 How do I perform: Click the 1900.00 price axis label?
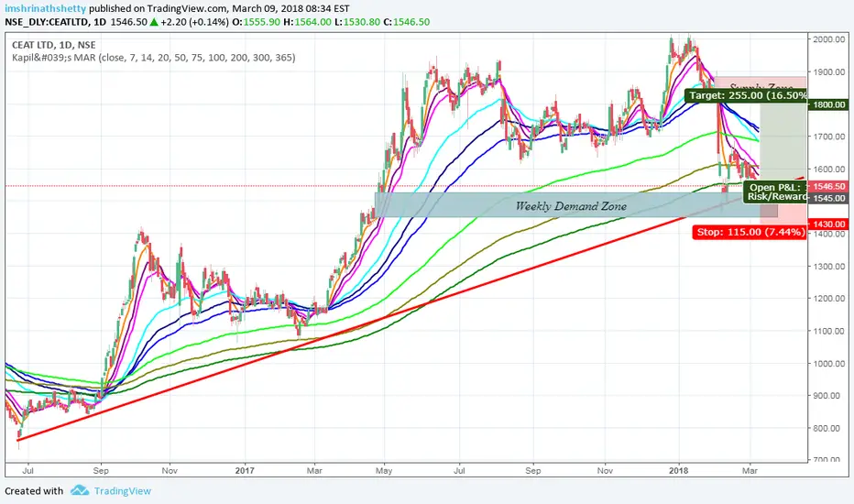pos(829,71)
